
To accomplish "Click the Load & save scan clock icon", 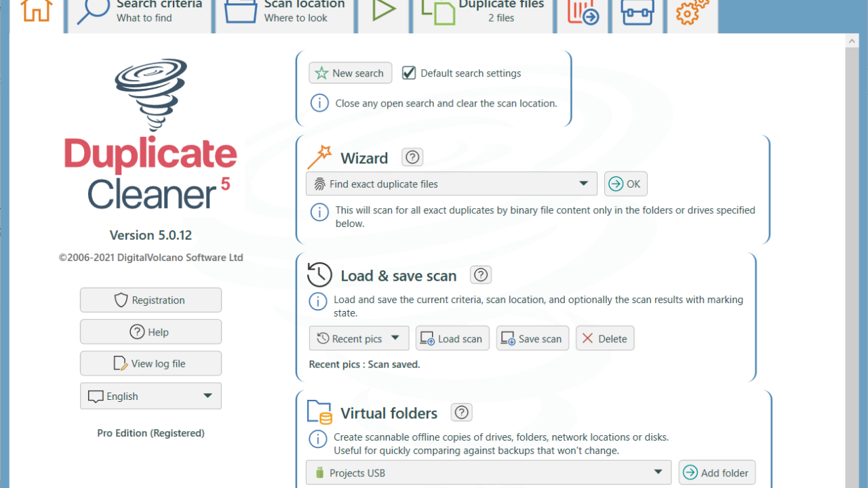I will [319, 275].
